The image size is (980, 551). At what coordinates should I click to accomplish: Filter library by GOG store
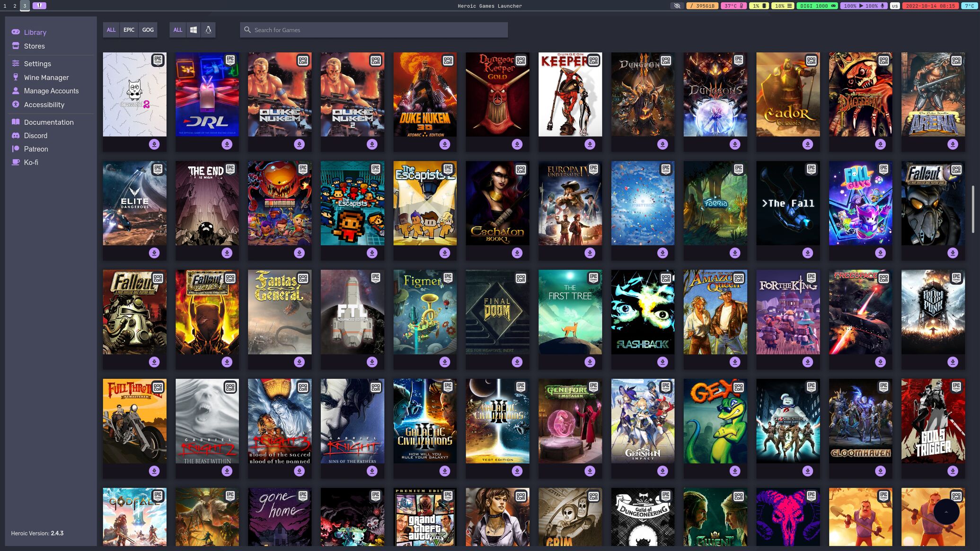tap(148, 30)
